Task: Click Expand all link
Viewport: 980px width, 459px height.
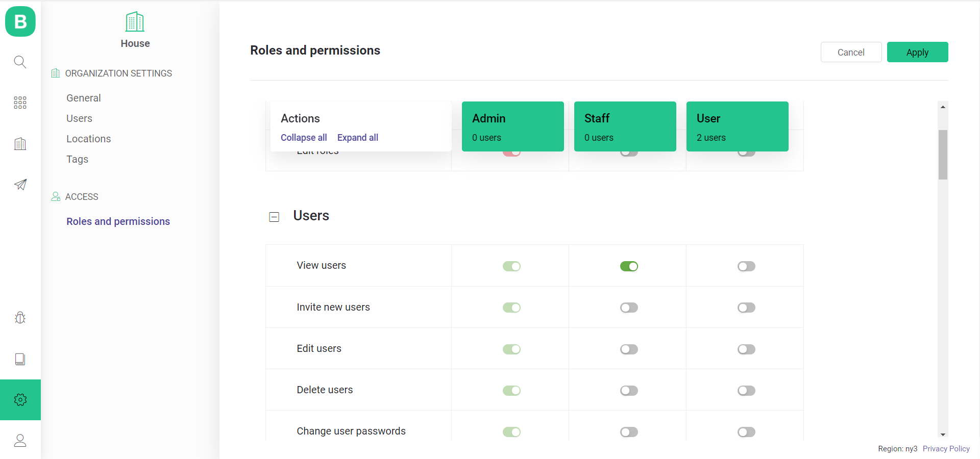Action: tap(358, 138)
